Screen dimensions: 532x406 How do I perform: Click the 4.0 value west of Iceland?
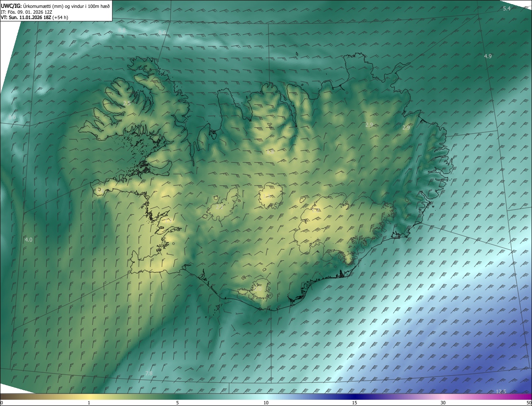tap(28, 240)
